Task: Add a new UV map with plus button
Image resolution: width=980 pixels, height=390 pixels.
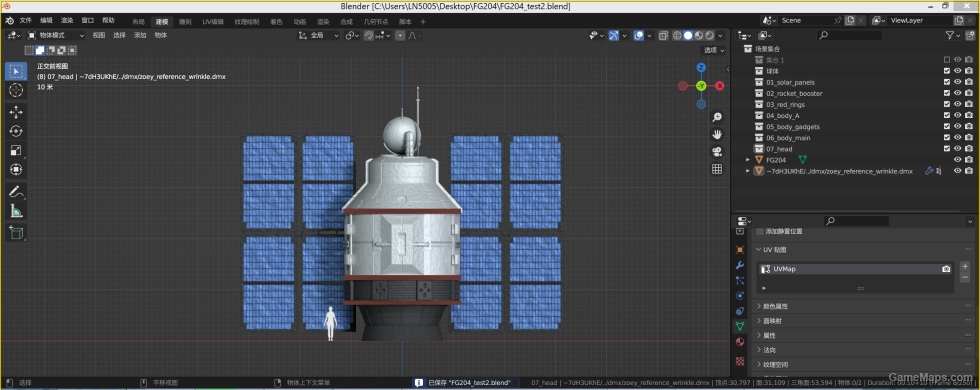Action: pyautogui.click(x=965, y=266)
